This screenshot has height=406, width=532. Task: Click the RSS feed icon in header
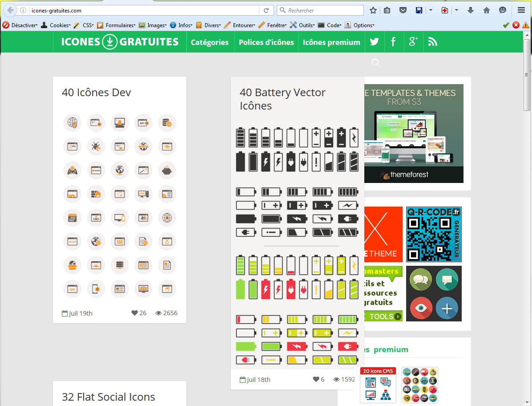tap(432, 42)
